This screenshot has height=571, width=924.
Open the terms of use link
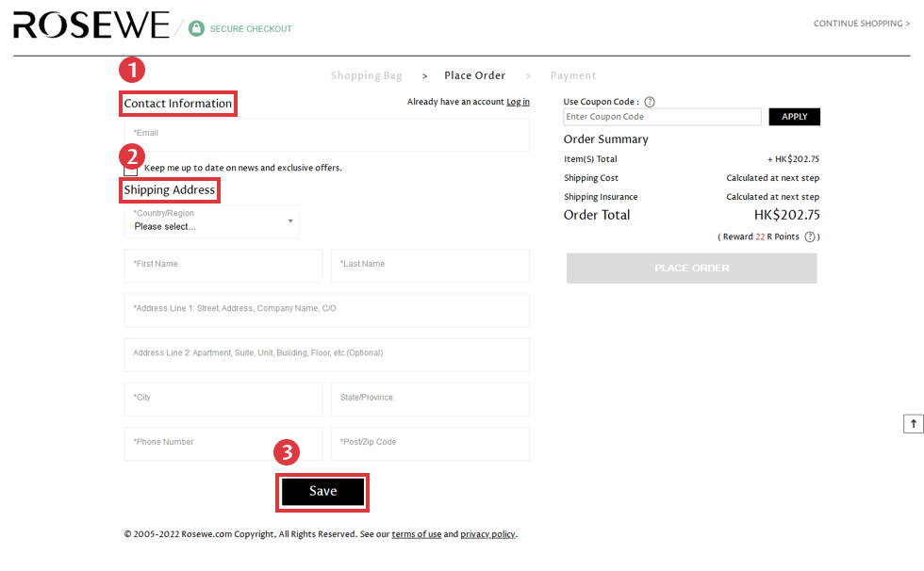416,534
